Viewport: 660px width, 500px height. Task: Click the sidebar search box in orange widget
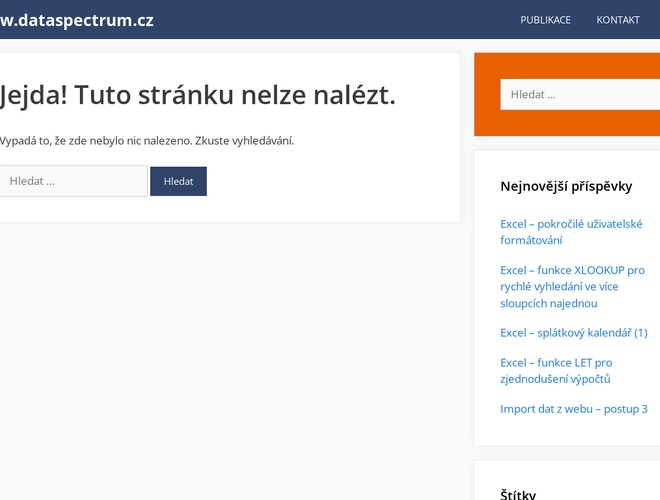click(x=580, y=94)
